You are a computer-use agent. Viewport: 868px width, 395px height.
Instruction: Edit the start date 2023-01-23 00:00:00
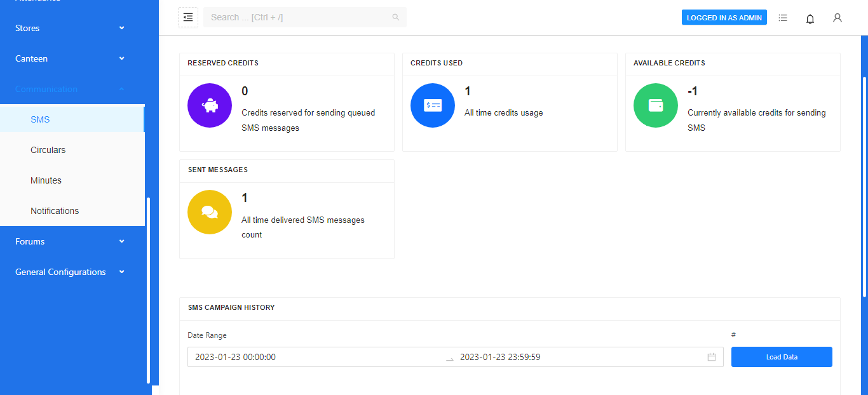[x=318, y=357]
